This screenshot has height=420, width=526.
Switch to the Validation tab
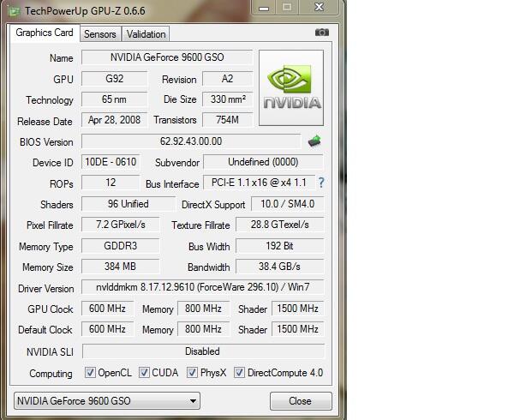(146, 34)
